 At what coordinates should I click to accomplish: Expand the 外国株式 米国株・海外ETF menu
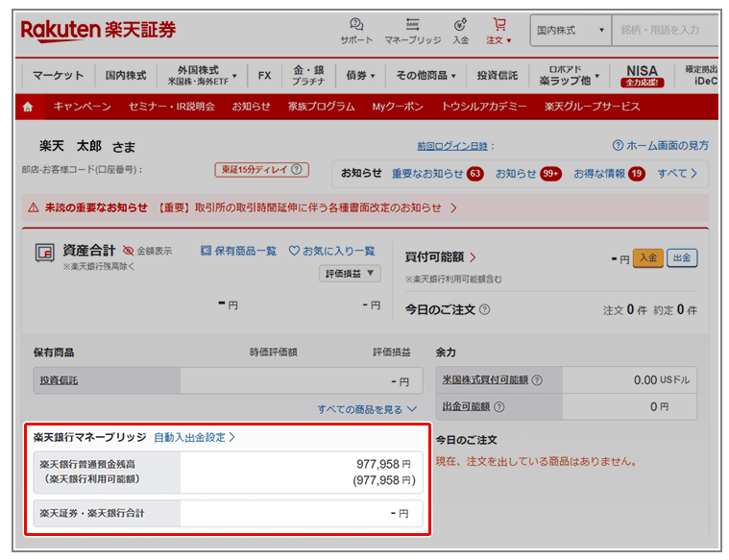(203, 75)
